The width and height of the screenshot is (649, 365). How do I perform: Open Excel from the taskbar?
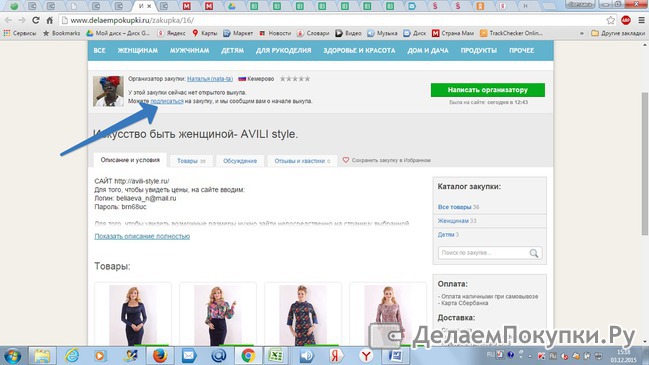[276, 356]
